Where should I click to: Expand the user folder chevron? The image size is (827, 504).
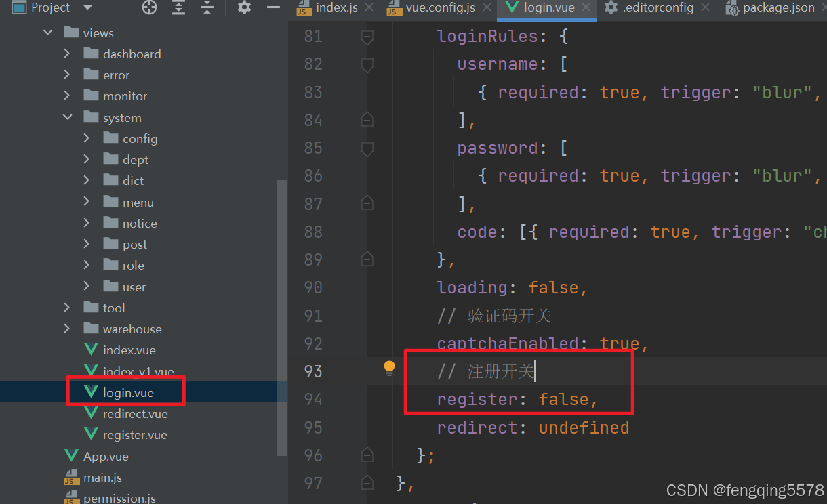coord(86,287)
